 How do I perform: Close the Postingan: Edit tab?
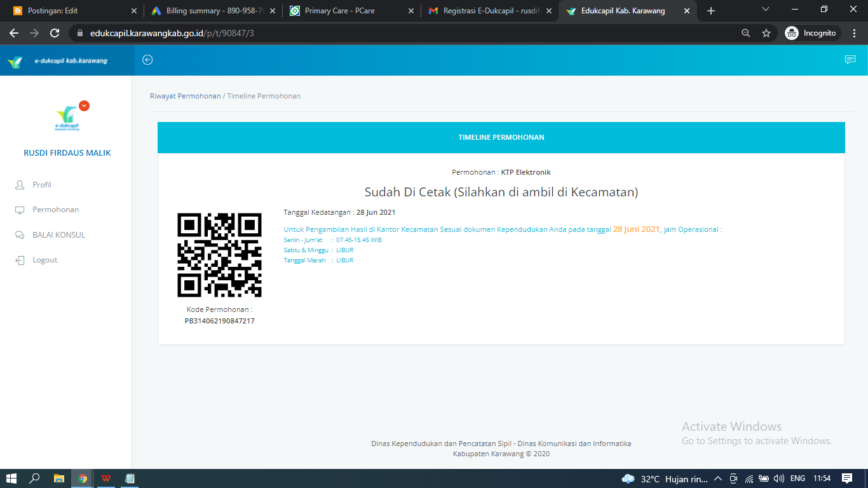pos(133,11)
